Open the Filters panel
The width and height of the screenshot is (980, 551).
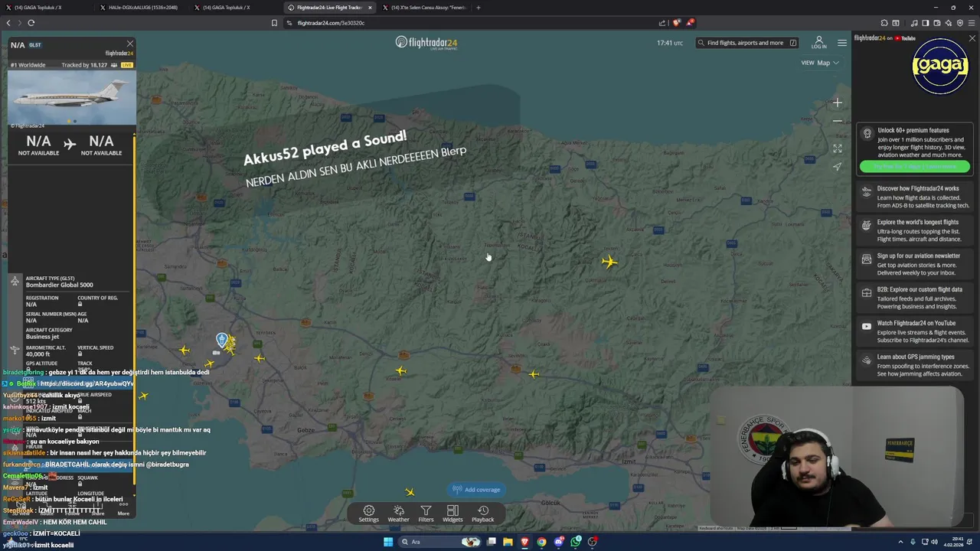426,514
